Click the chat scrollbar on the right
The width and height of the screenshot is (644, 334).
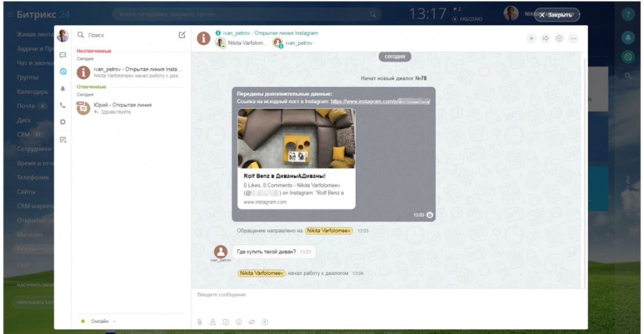click(584, 172)
